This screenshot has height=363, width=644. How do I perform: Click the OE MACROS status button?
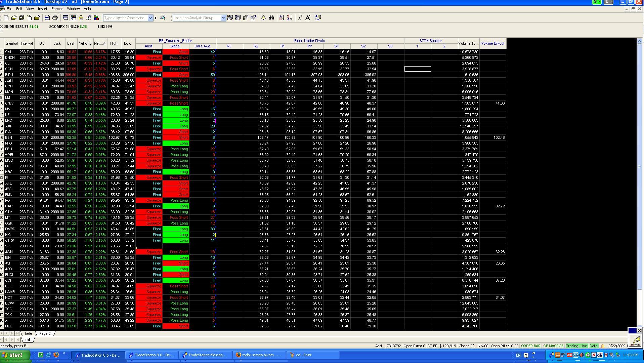[553, 346]
